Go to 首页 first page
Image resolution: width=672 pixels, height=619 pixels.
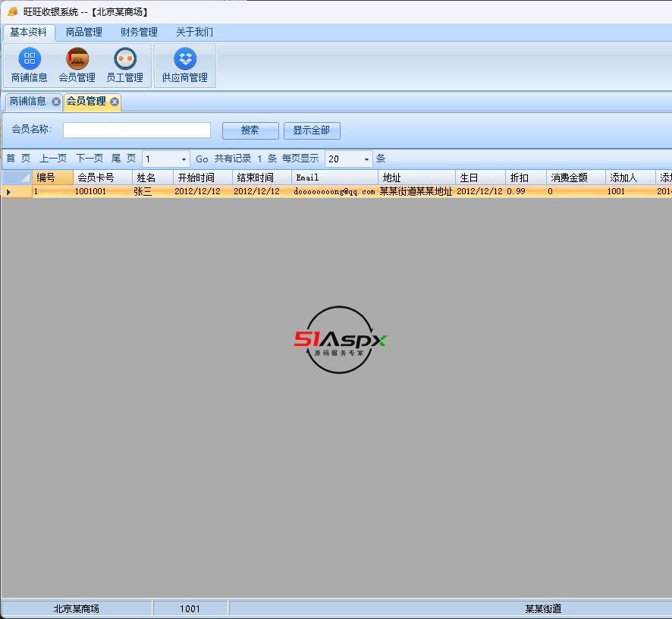[x=18, y=159]
